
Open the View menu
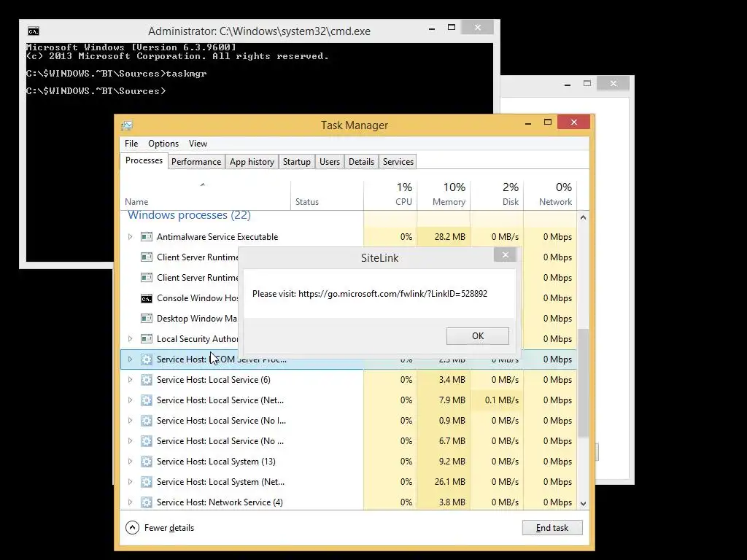coord(198,144)
